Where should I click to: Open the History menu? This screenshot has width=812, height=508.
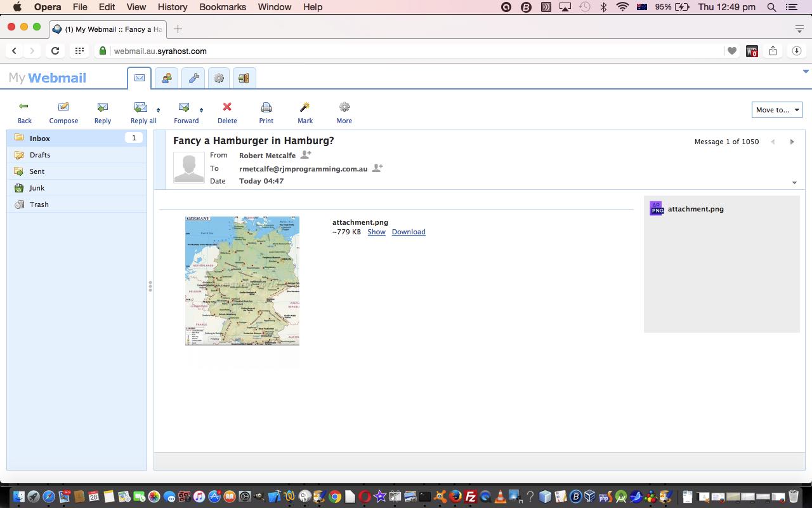coord(173,7)
